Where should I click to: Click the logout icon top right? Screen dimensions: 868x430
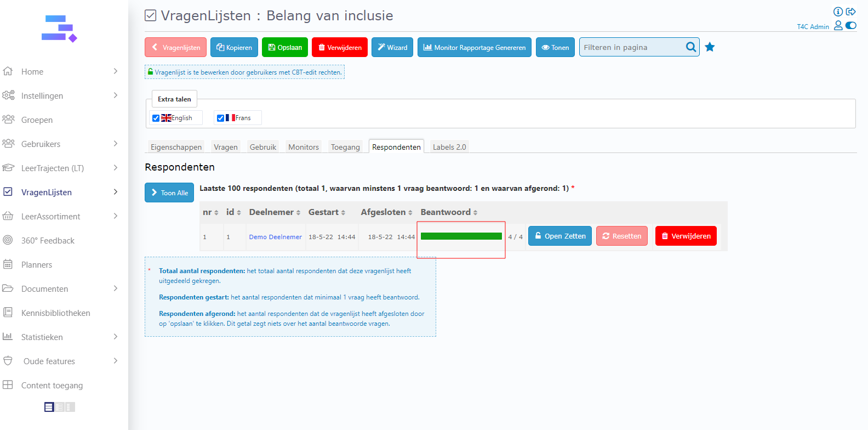point(851,12)
